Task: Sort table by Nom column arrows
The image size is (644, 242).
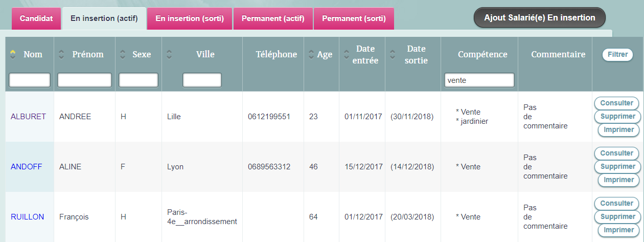Action: click(x=13, y=54)
